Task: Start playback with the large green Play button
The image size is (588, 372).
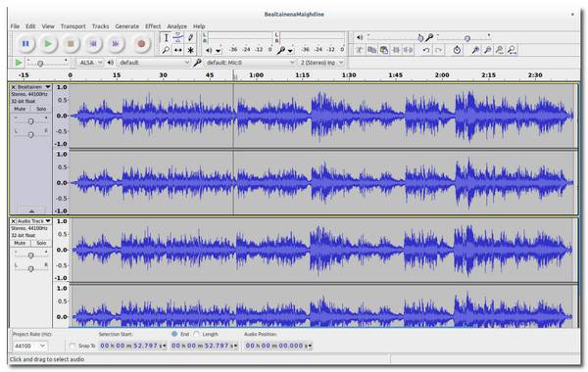Action: coord(48,44)
